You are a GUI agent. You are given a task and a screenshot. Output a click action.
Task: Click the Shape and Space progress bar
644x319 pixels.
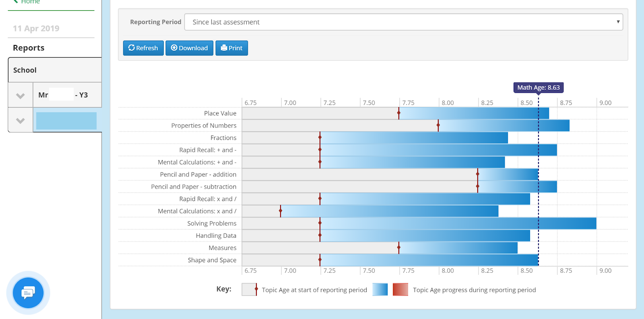point(429,260)
